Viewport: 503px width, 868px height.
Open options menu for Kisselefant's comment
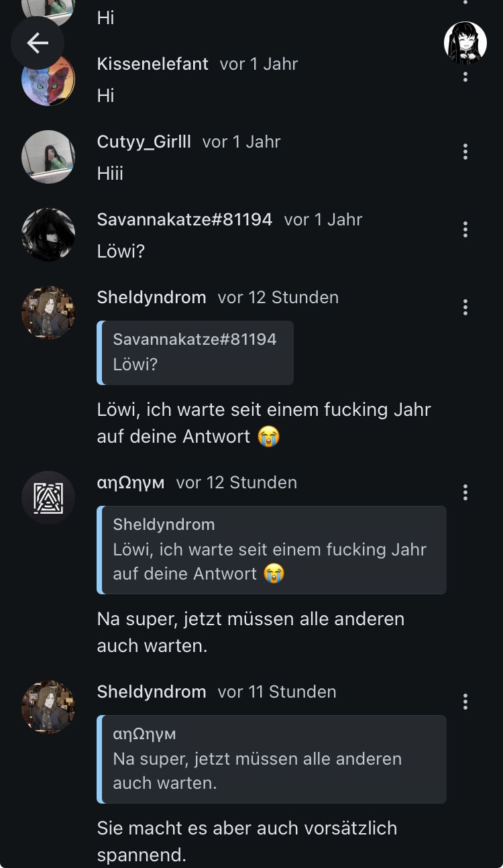pos(465,74)
